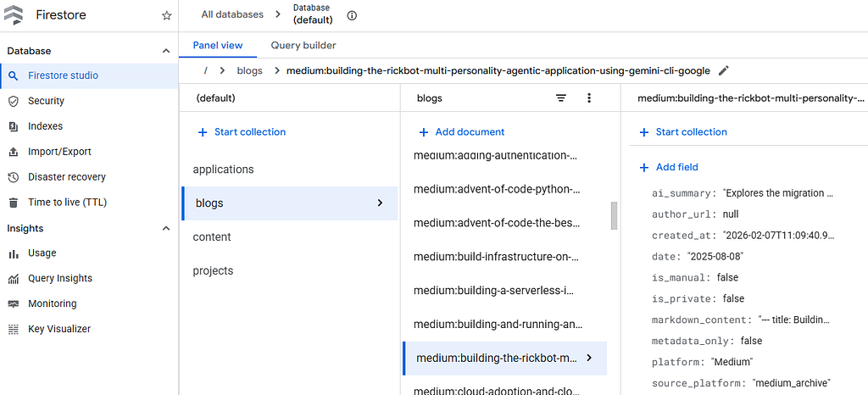Open medium:building-a-serverless document
The width and height of the screenshot is (868, 395).
505,291
